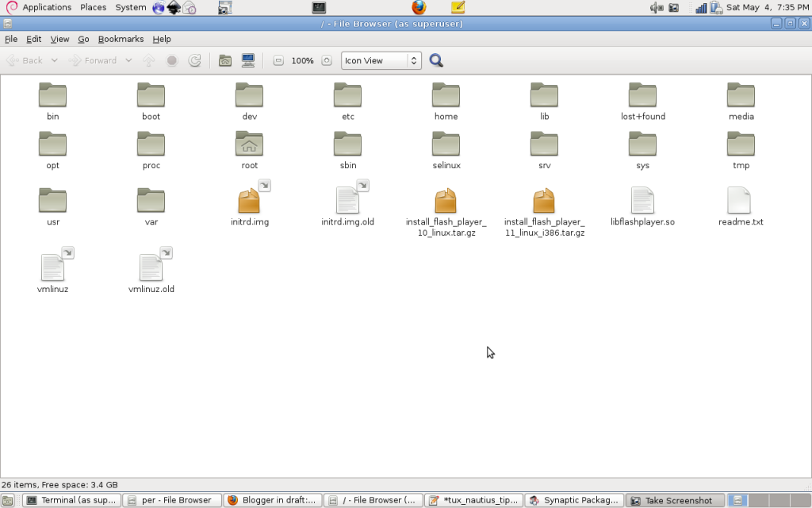
Task: Open the Icon View mode dropdown
Action: point(381,60)
